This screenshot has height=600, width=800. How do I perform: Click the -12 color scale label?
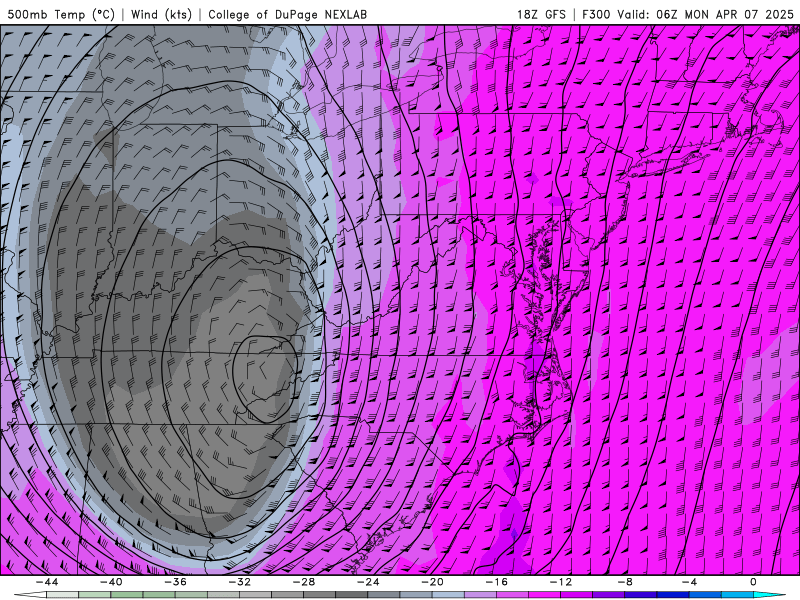pyautogui.click(x=561, y=582)
